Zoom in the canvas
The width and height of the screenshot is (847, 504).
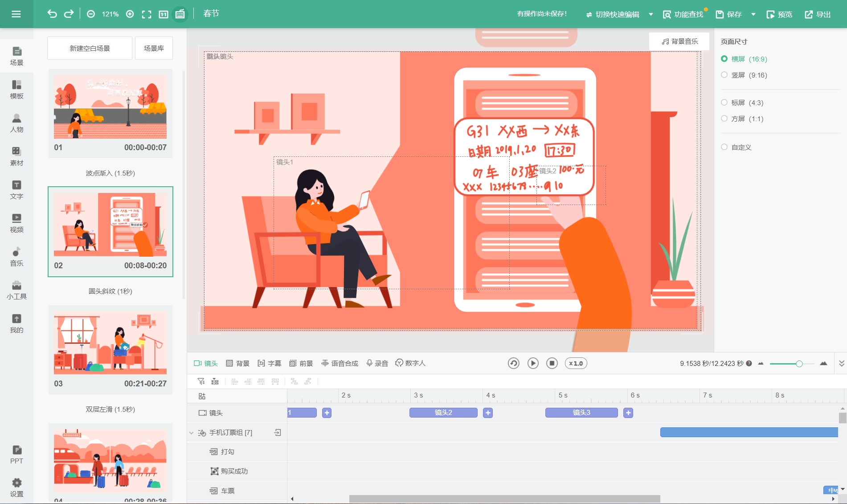(130, 14)
